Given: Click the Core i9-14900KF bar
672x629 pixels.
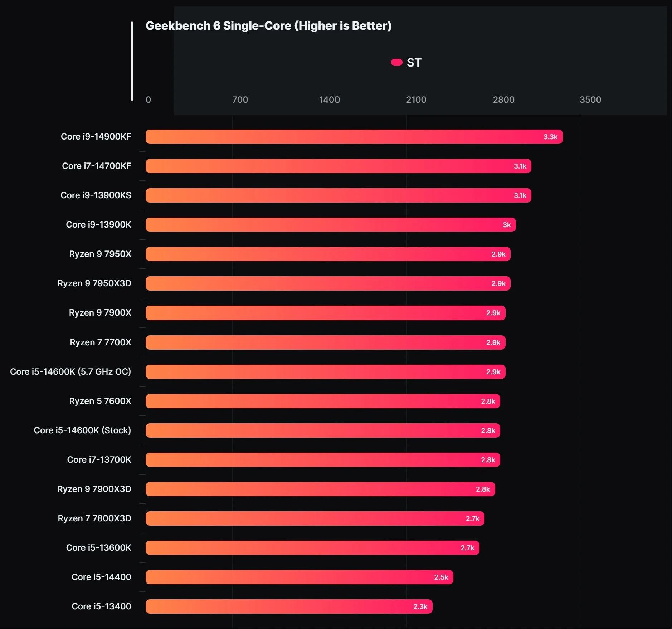Looking at the screenshot, I should 354,137.
